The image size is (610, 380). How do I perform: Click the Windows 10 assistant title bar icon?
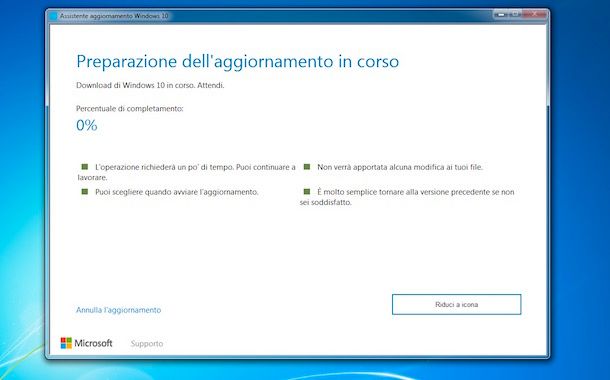(53, 16)
